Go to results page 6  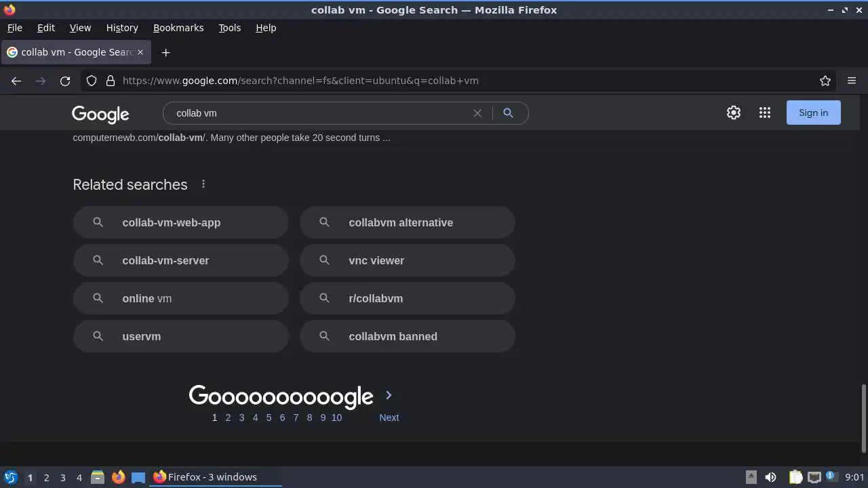[x=282, y=418]
